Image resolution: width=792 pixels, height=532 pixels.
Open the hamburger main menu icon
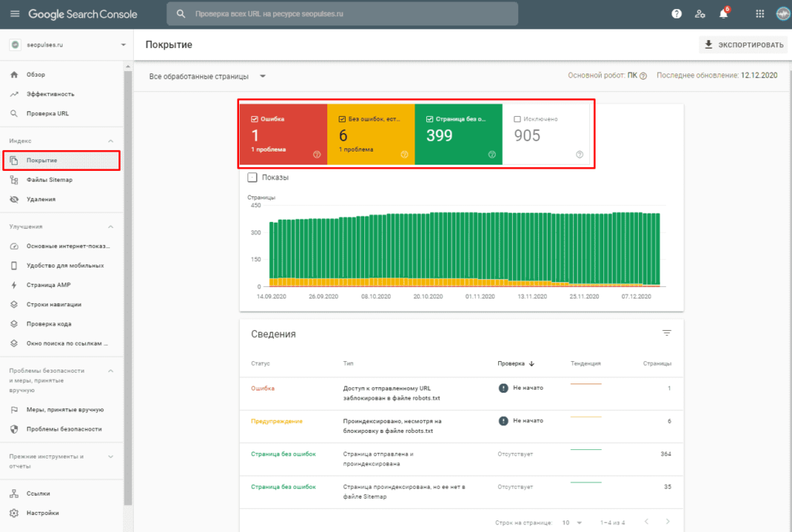click(x=15, y=14)
